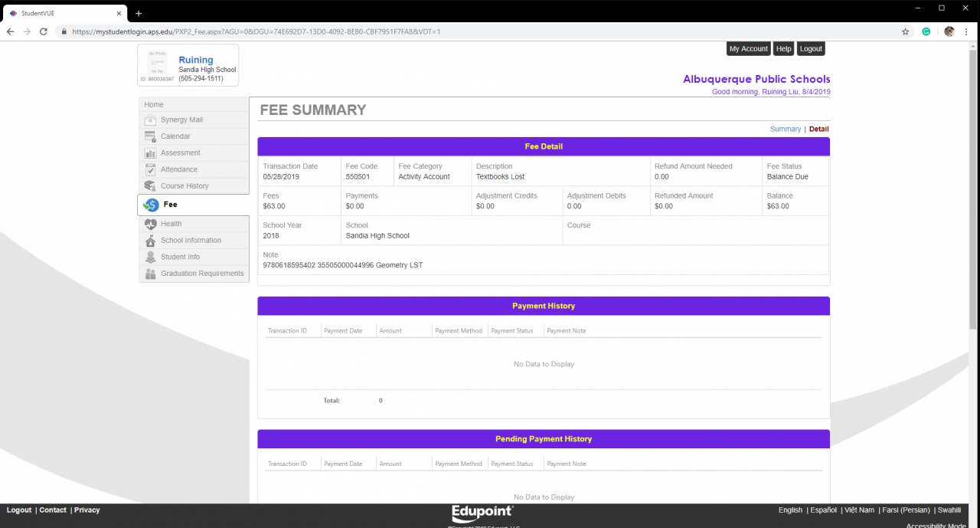Viewport: 980px width, 528px height.
Task: Switch language to Swahili
Action: click(949, 510)
